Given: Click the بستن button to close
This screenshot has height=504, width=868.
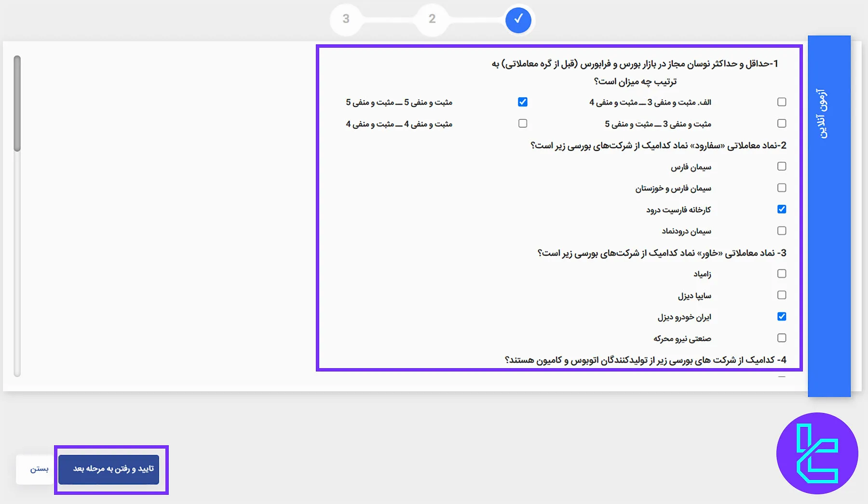Looking at the screenshot, I should pyautogui.click(x=37, y=469).
